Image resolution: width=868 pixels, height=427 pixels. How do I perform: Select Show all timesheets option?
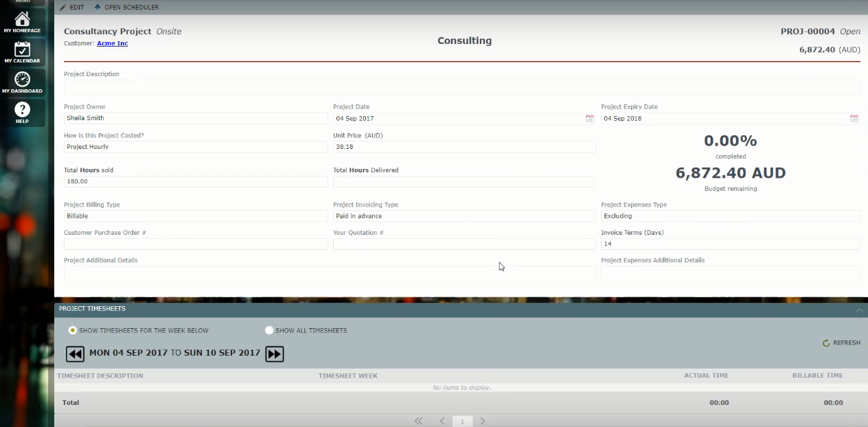point(269,330)
